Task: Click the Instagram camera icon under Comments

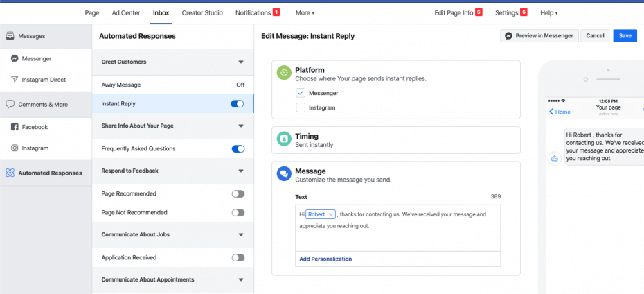Action: coord(15,148)
